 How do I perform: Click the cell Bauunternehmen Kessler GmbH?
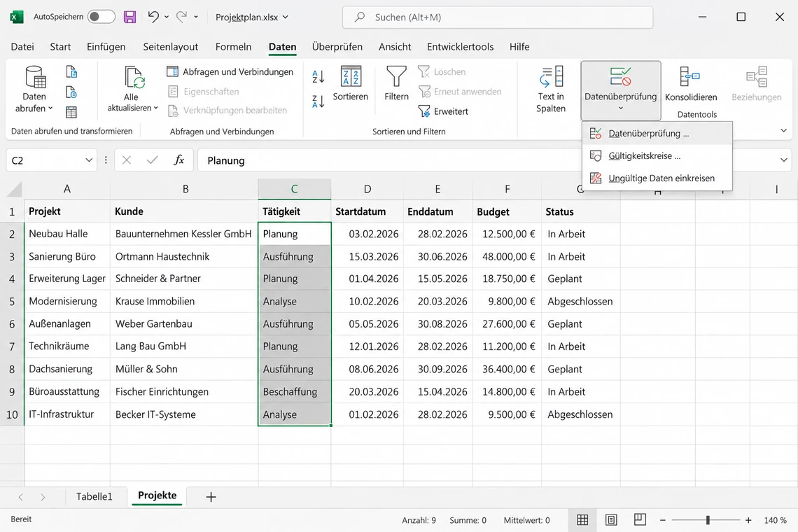[x=183, y=234]
